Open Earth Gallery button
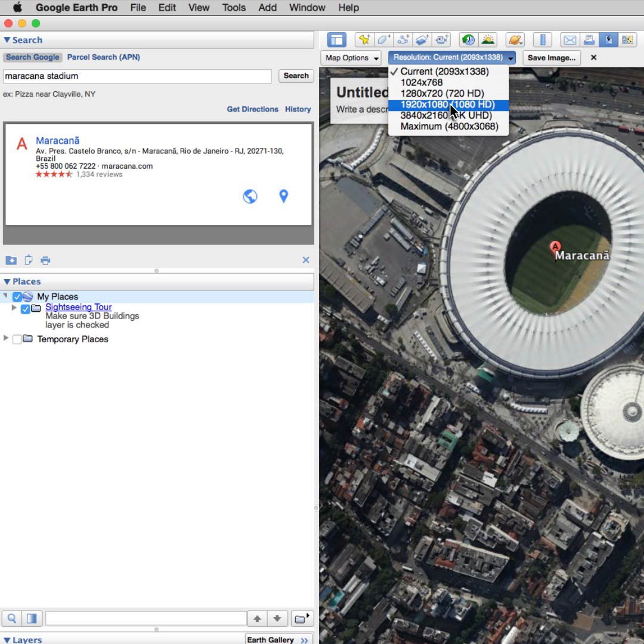 point(278,640)
